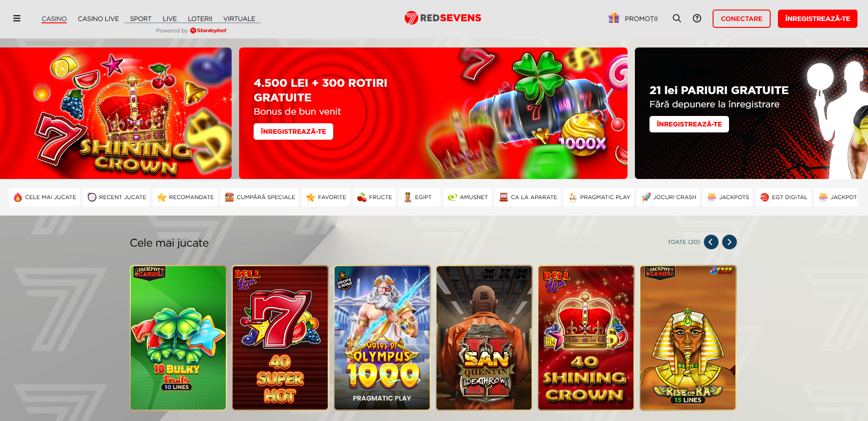Click the header Înregistrează-te button
Screen dimensions: 868x421
pos(818,19)
